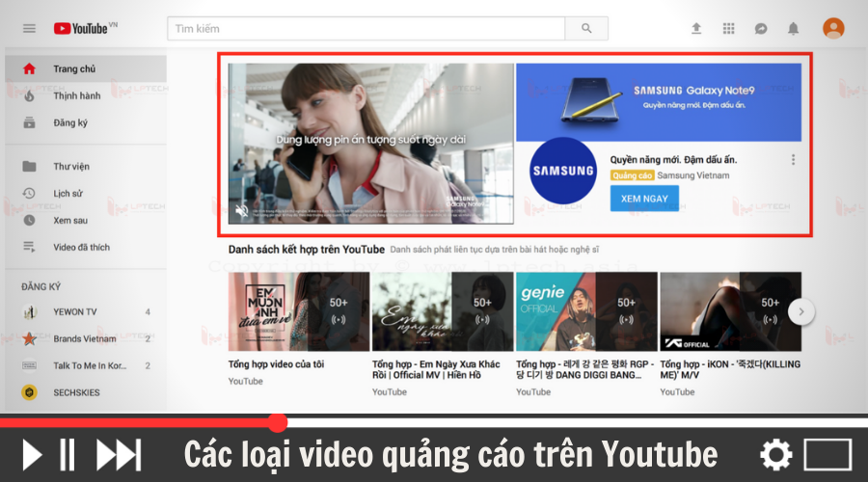Open the Talk To Me In Kor... subscription
The image size is (868, 482).
click(86, 365)
